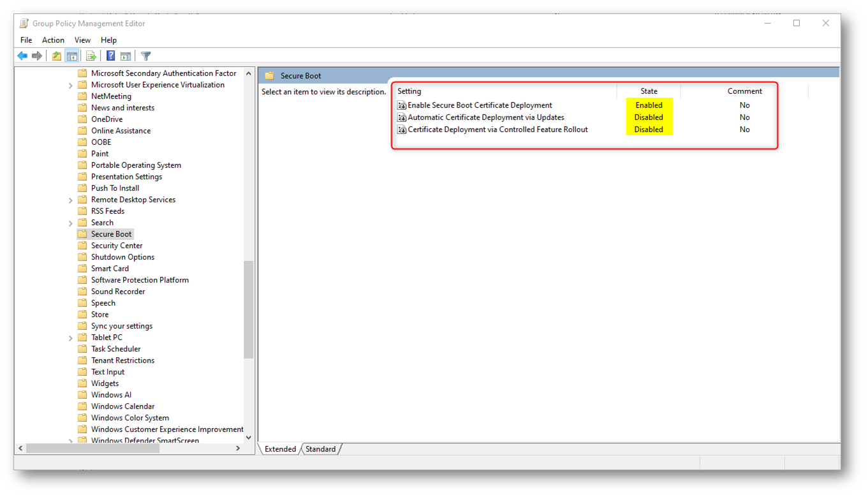Select Microsoft Secondary Authentication Factor in the tree
Viewport: 868px width, 497px height.
click(x=163, y=73)
